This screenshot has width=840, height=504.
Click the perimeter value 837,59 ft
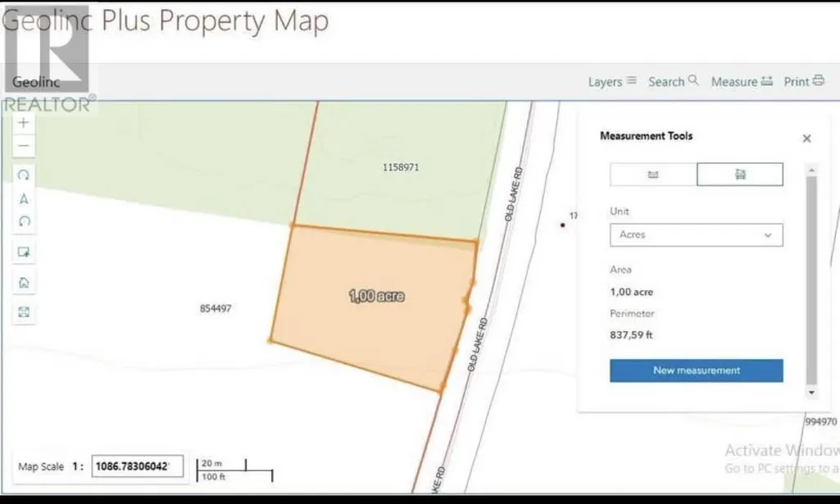tap(631, 335)
